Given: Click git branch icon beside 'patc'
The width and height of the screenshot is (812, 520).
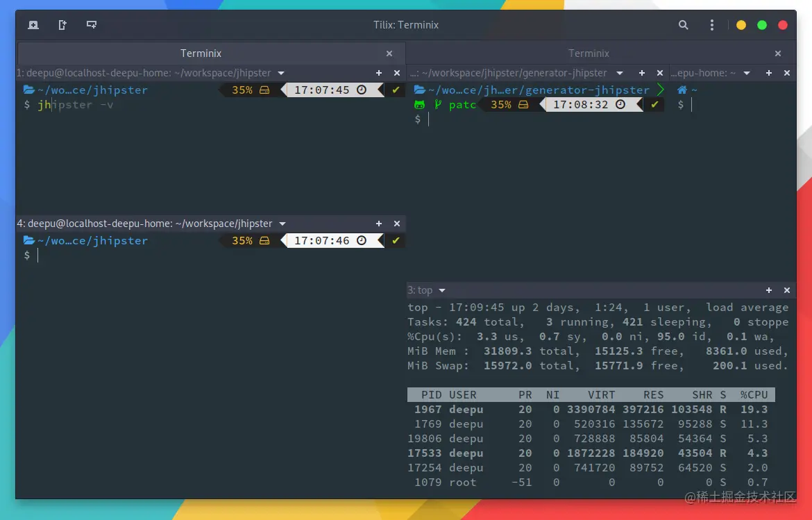Looking at the screenshot, I should (438, 105).
